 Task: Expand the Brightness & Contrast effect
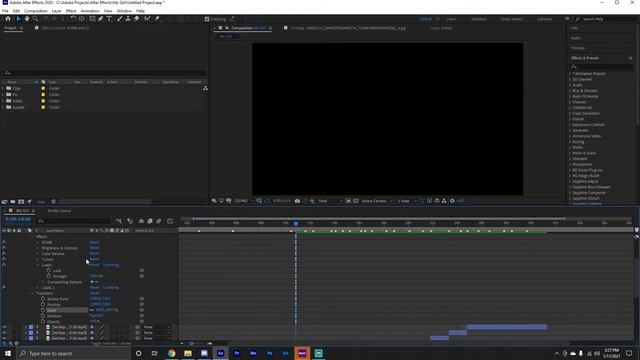click(x=38, y=248)
